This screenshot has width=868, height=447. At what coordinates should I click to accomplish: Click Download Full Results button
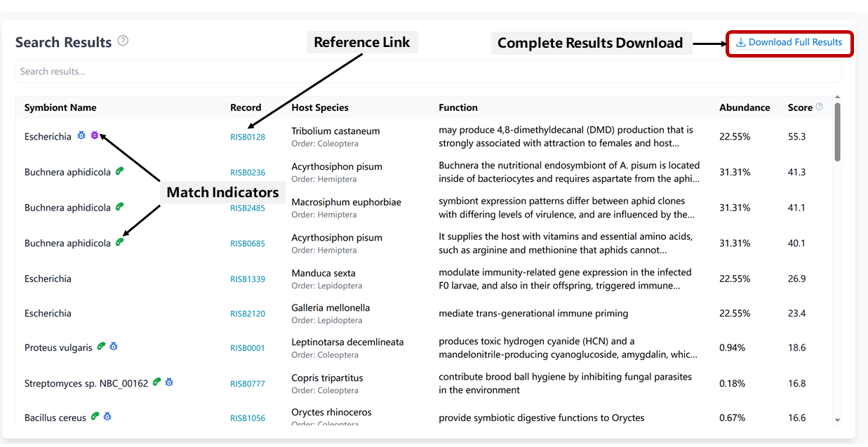(789, 43)
